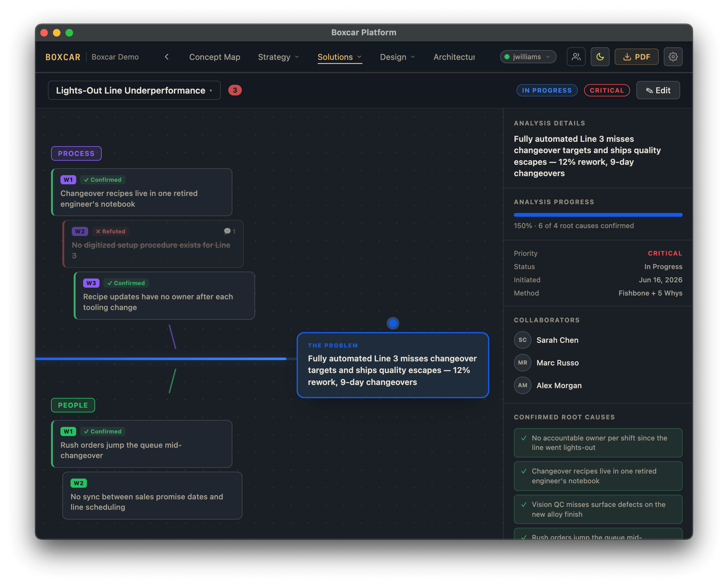Open the jwilliams user dropdown
This screenshot has width=728, height=586.
[528, 57]
